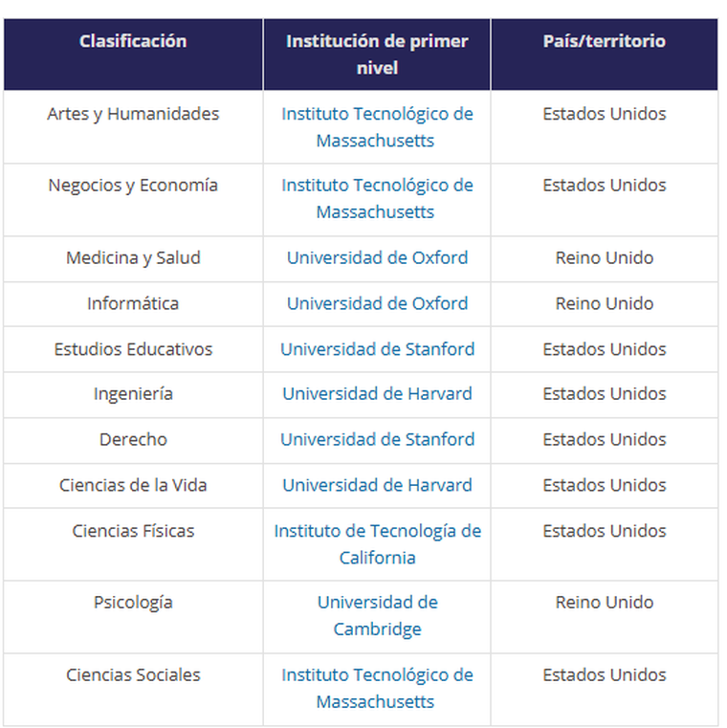Follow Universidad de Harvard in Ciencias de la Vida row
This screenshot has height=728, width=727.
tap(377, 485)
